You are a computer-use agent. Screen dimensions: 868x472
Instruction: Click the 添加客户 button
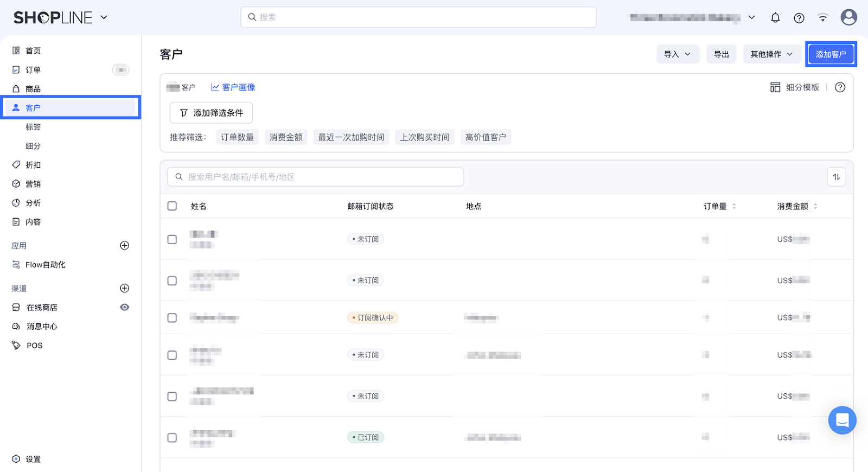[x=831, y=54]
